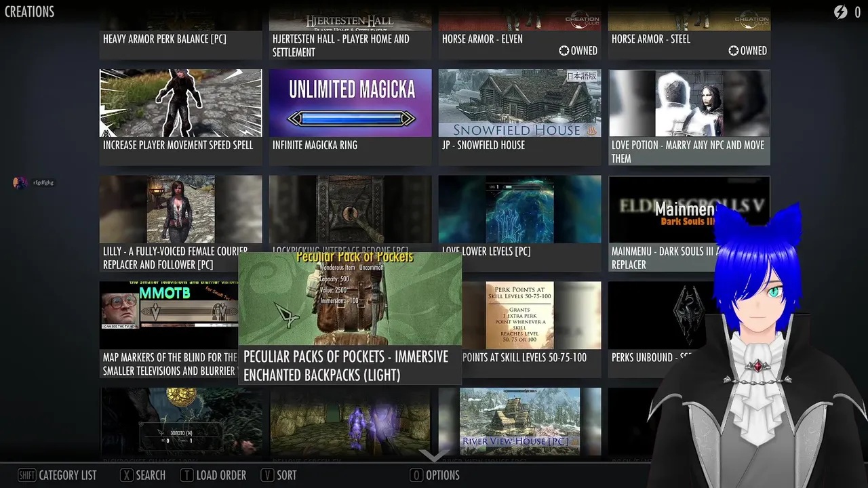Click the 'Peculiar Packs of Pockets' highlighted title

346,365
